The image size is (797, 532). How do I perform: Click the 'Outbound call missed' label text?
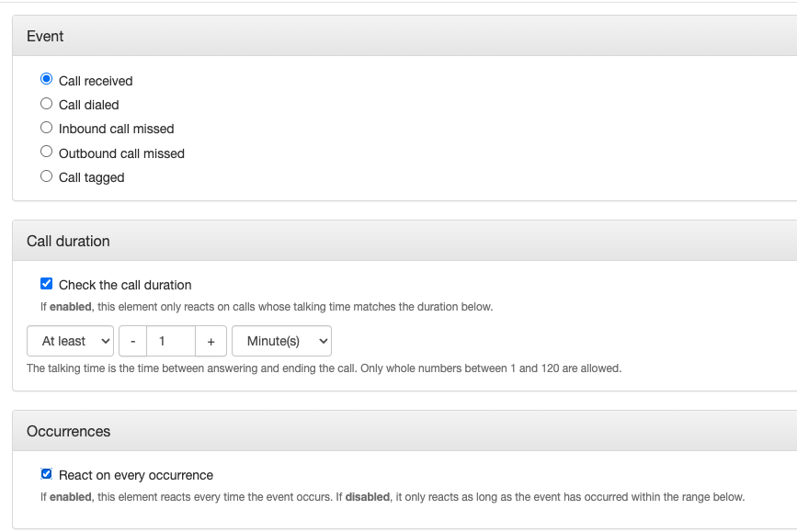point(121,153)
